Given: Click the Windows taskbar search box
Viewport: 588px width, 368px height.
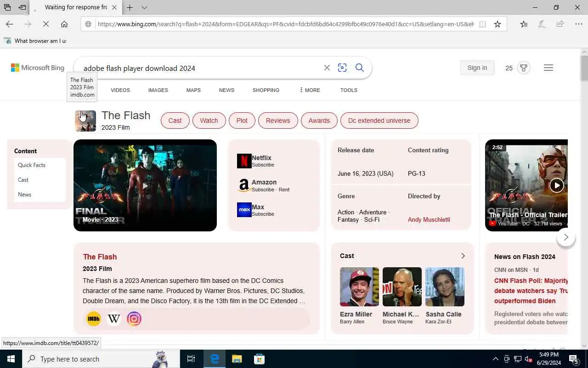Looking at the screenshot, I should pyautogui.click(x=101, y=359).
